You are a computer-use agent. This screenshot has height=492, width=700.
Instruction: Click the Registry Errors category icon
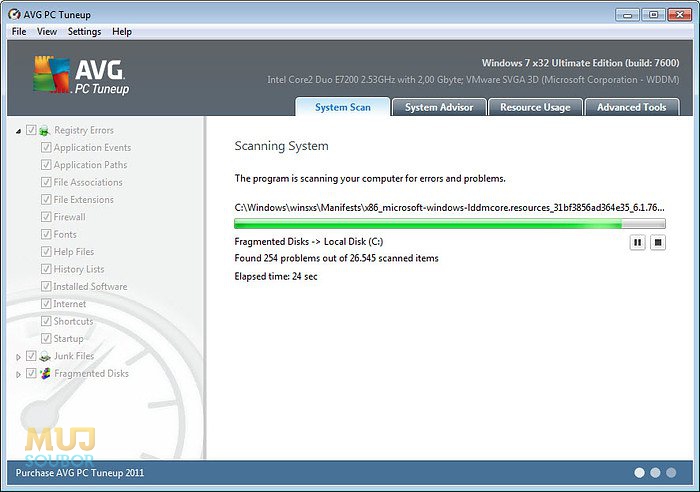coord(44,131)
